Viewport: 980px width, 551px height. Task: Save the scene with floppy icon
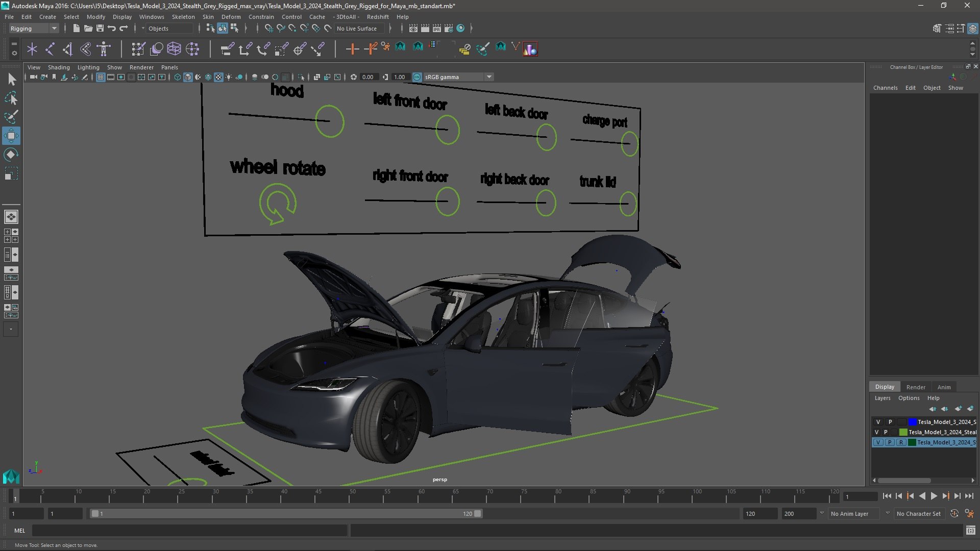[x=100, y=29]
